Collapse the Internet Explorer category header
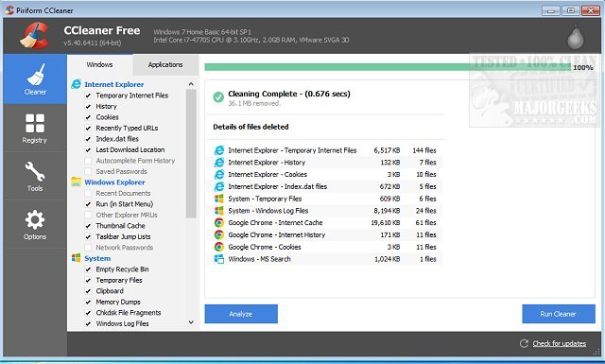 click(x=113, y=84)
